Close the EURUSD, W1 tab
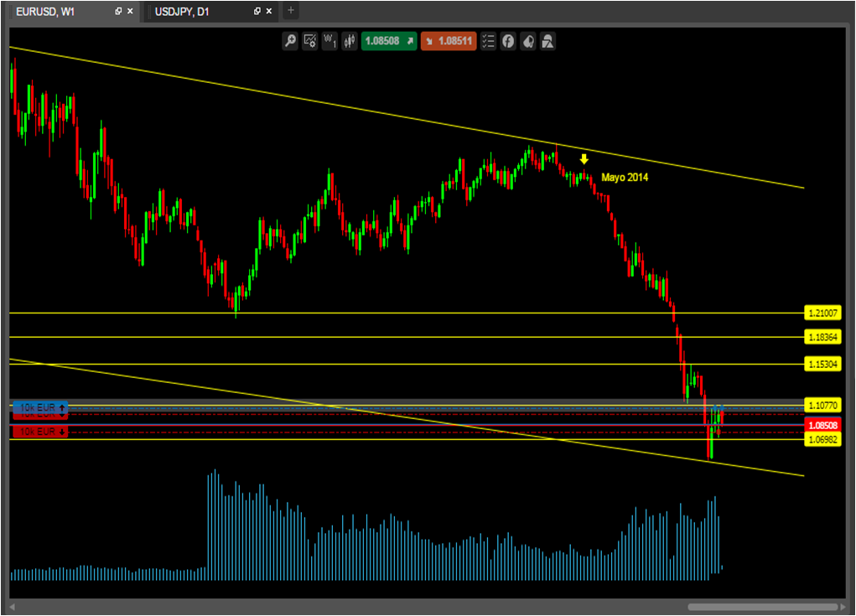The image size is (856, 616). pyautogui.click(x=130, y=11)
